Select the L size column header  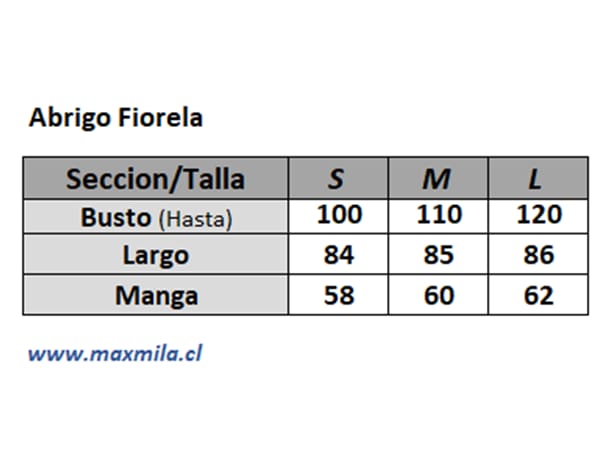coord(538,178)
